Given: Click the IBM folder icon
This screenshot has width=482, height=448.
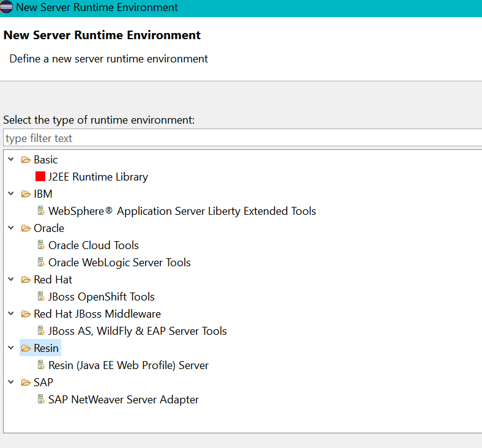Looking at the screenshot, I should tap(26, 194).
